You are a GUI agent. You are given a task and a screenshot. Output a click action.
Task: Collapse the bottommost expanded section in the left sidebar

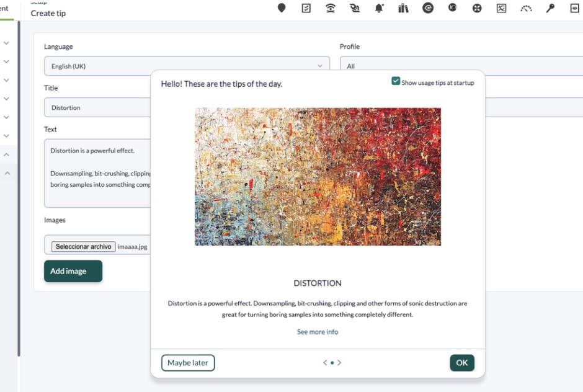coord(7,173)
